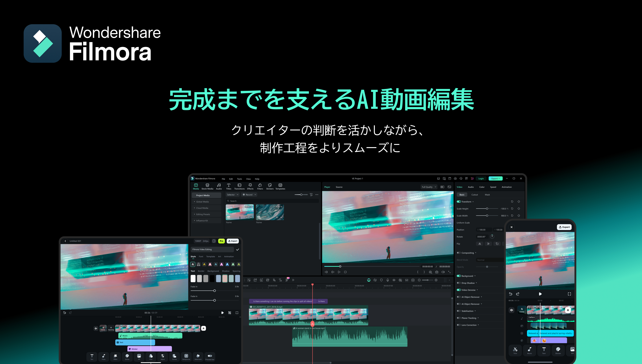Open the File menu
Viewport: 642px width, 364px height.
click(x=223, y=179)
